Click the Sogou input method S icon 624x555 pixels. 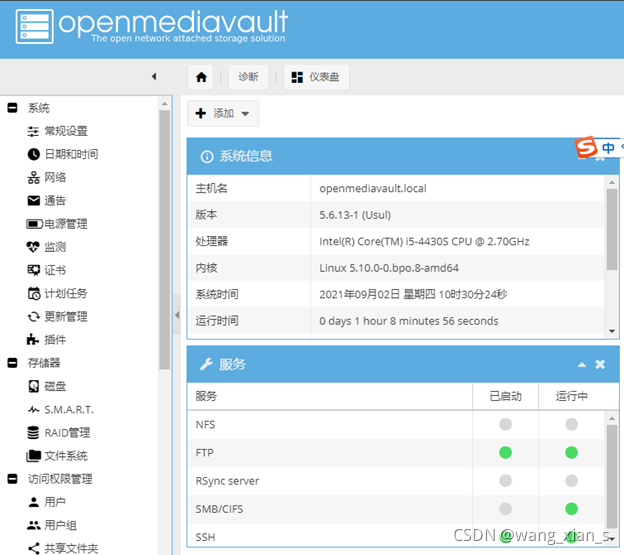pyautogui.click(x=586, y=147)
